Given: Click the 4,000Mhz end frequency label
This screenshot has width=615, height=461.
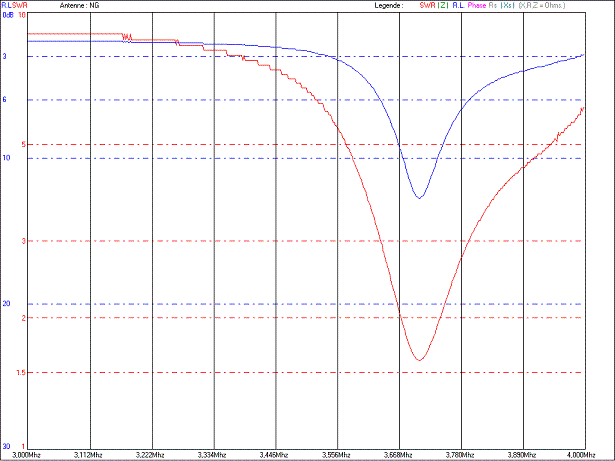Looking at the screenshot, I should (x=583, y=454).
